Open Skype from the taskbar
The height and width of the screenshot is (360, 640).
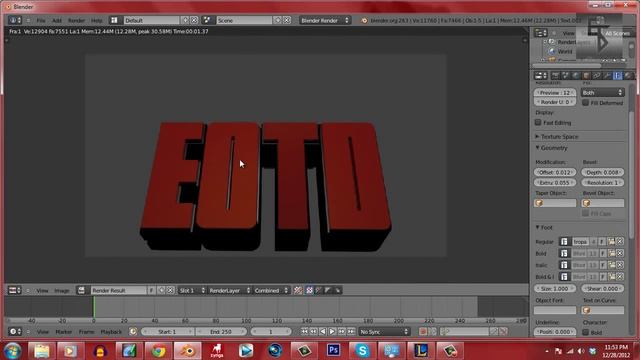point(362,350)
